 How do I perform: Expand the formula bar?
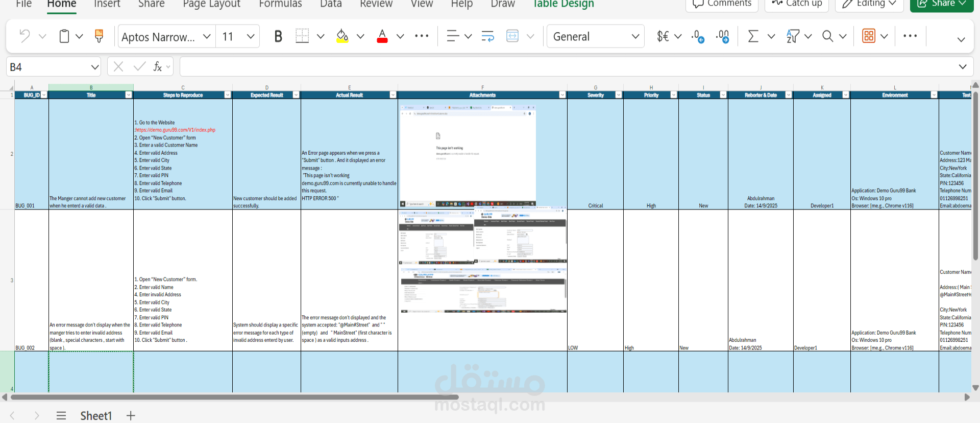(963, 66)
